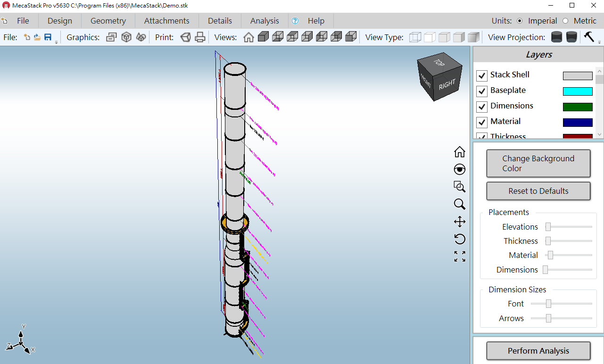Click the fit-to-extents icon in viewport
Viewport: 604px width, 364px height.
click(459, 256)
